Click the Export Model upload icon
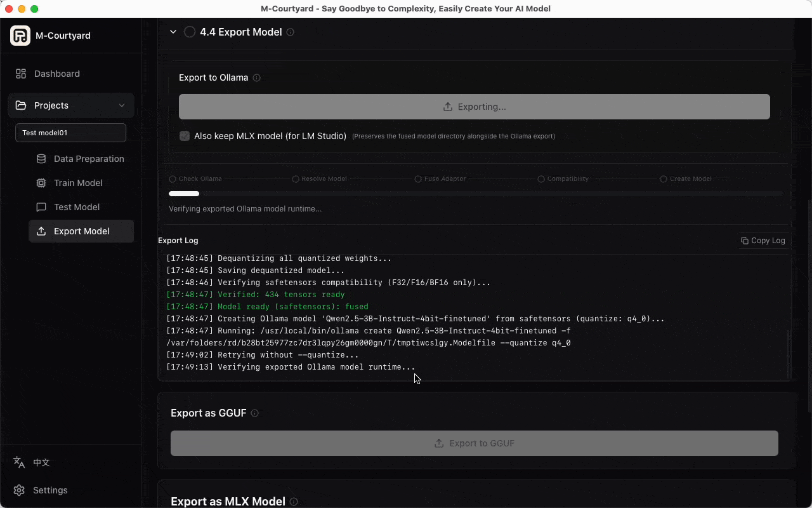812x508 pixels. [x=41, y=231]
